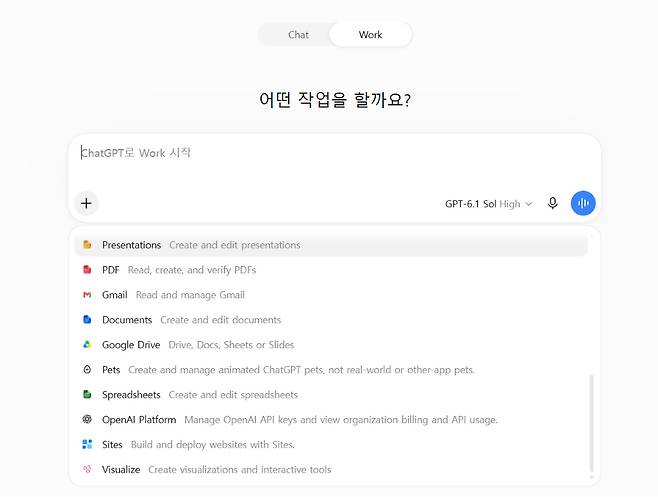Choose Presentations from the list
Screen dimensions: 658x497
pyautogui.click(x=331, y=245)
